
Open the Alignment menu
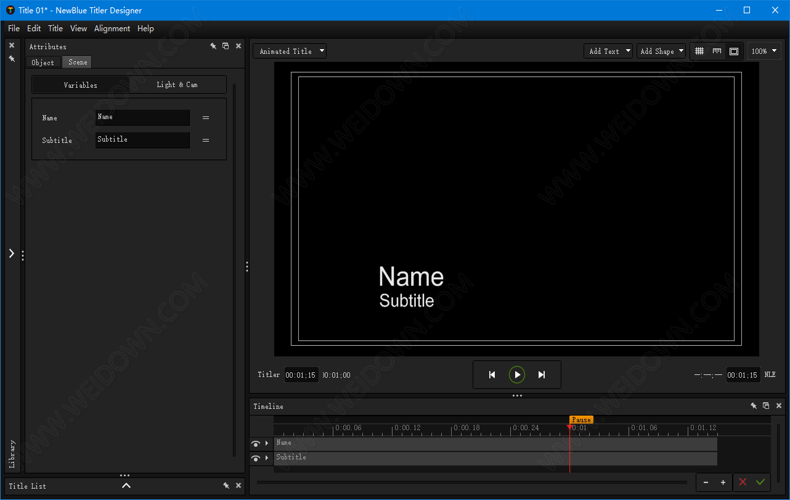(x=112, y=28)
